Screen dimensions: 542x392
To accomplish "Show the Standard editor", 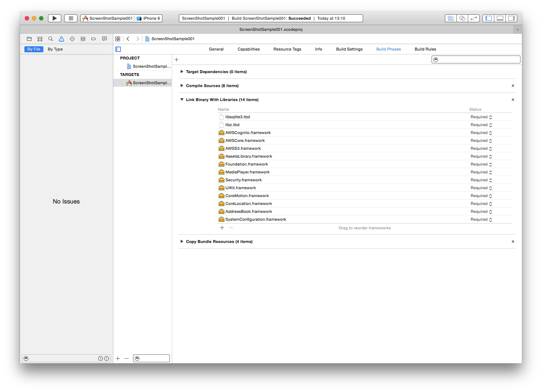I will (x=451, y=18).
